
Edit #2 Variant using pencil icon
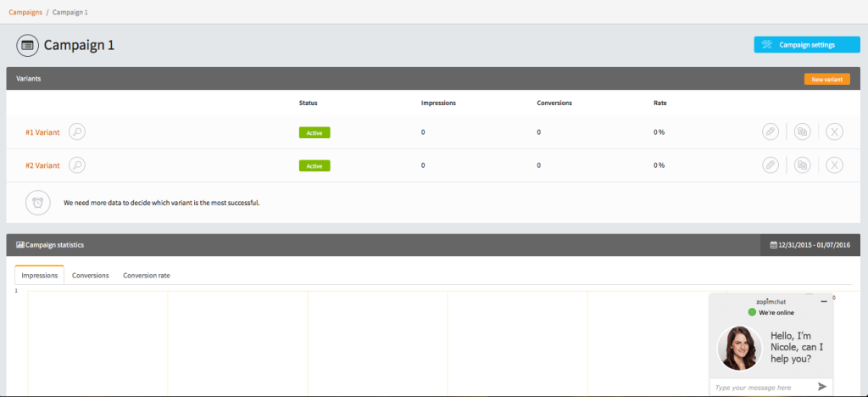click(x=770, y=165)
